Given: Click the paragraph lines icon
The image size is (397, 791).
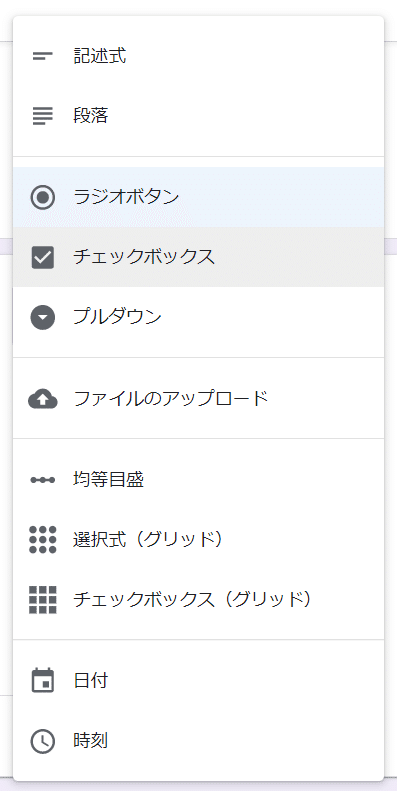Looking at the screenshot, I should coord(42,117).
